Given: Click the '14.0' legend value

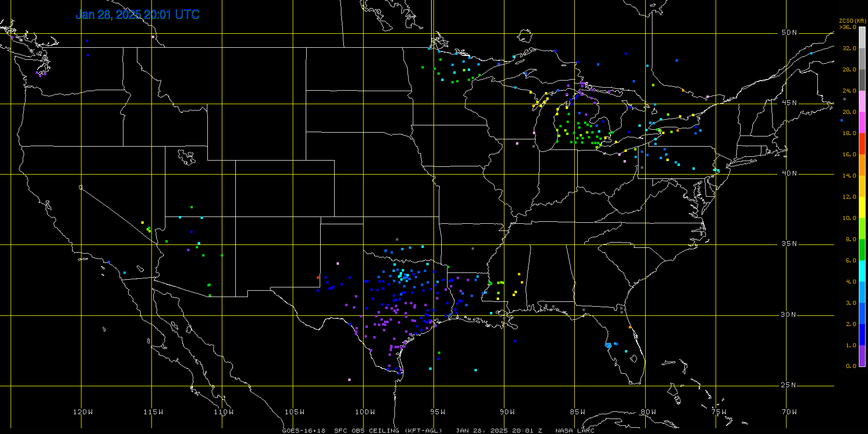Looking at the screenshot, I should (850, 176).
